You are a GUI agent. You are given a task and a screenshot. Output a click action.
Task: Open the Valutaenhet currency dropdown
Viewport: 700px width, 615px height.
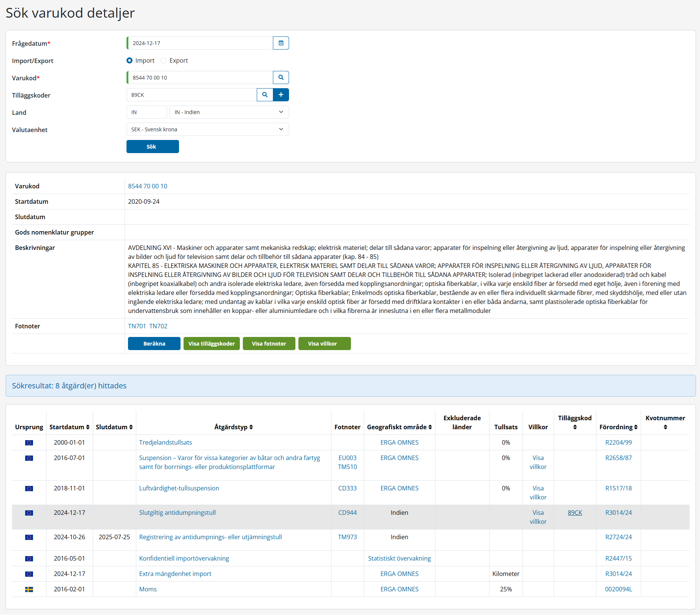click(x=207, y=129)
